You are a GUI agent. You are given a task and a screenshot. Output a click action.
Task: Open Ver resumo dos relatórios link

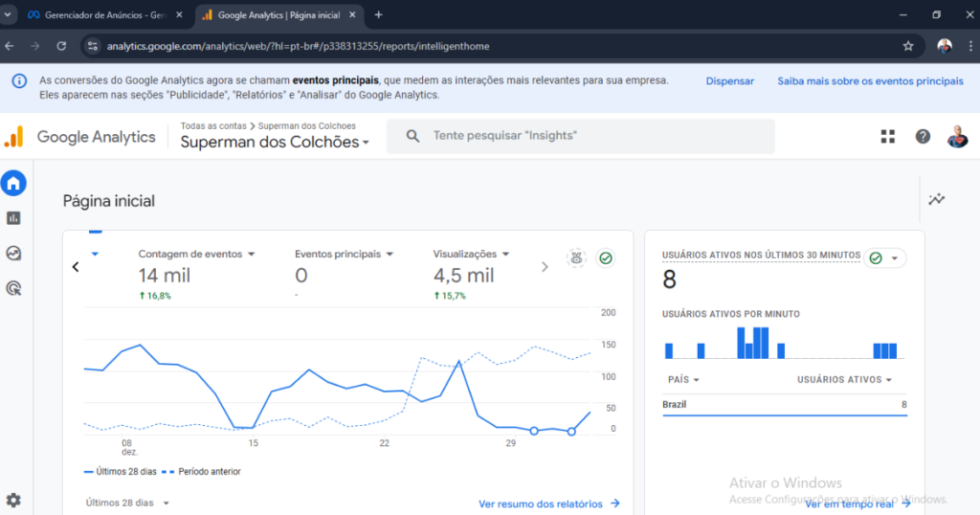click(548, 504)
